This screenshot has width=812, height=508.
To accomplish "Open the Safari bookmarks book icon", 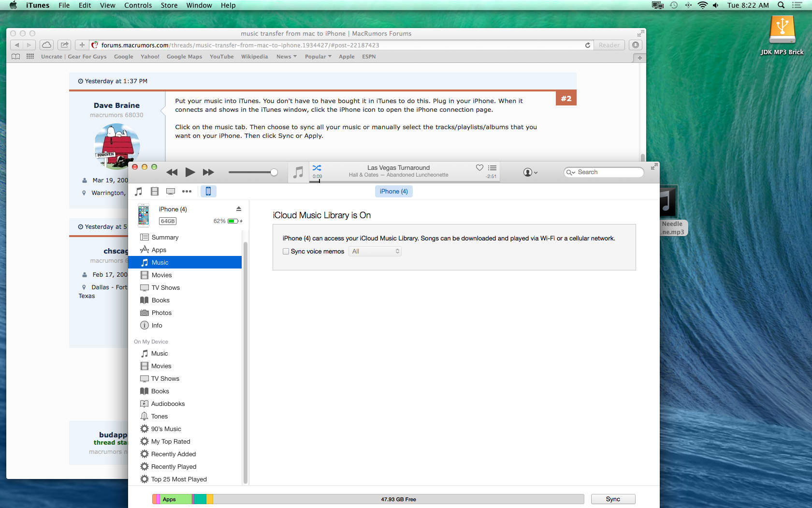I will tap(15, 57).
